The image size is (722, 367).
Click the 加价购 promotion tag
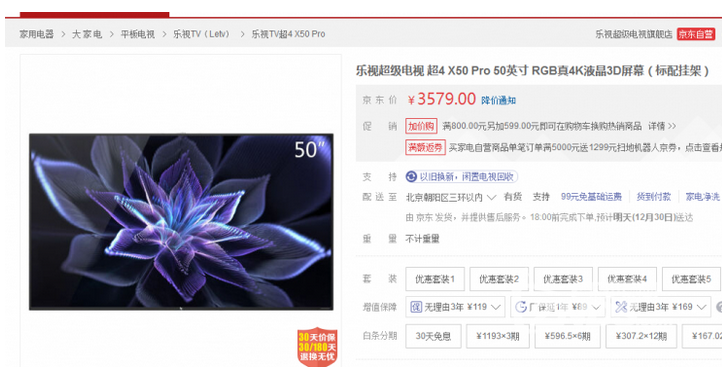click(x=421, y=126)
